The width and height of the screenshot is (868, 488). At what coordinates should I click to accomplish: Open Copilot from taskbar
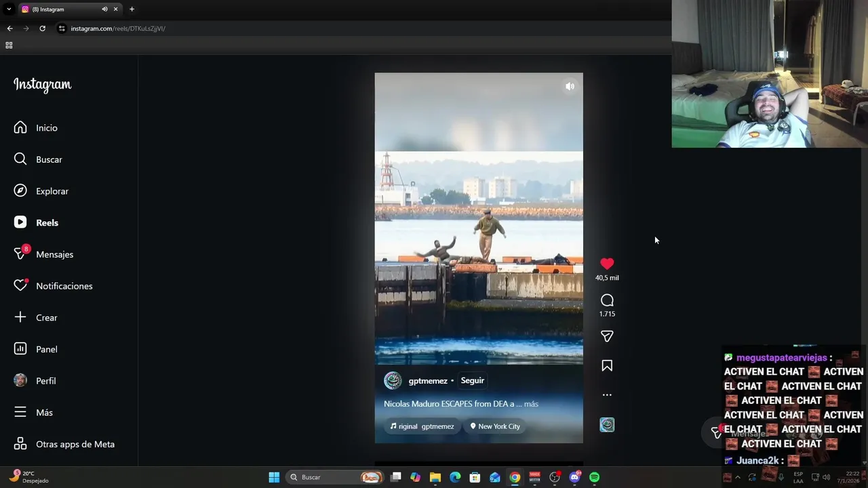pyautogui.click(x=415, y=477)
